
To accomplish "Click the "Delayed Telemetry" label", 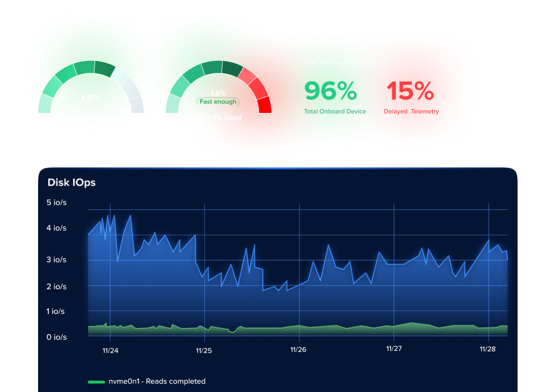I will [x=411, y=111].
